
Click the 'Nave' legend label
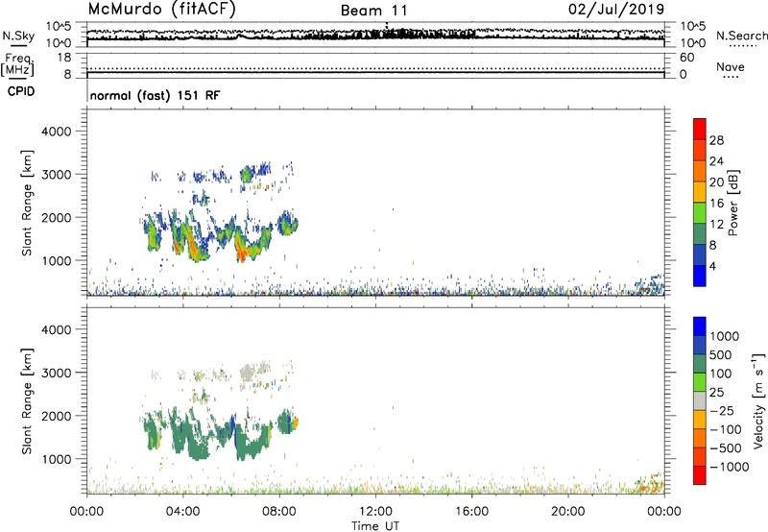[731, 67]
